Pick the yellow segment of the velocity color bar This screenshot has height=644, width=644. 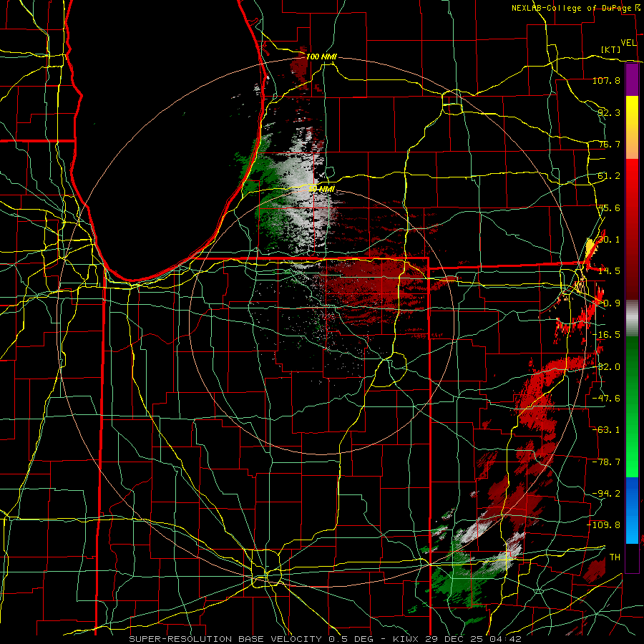point(632,112)
